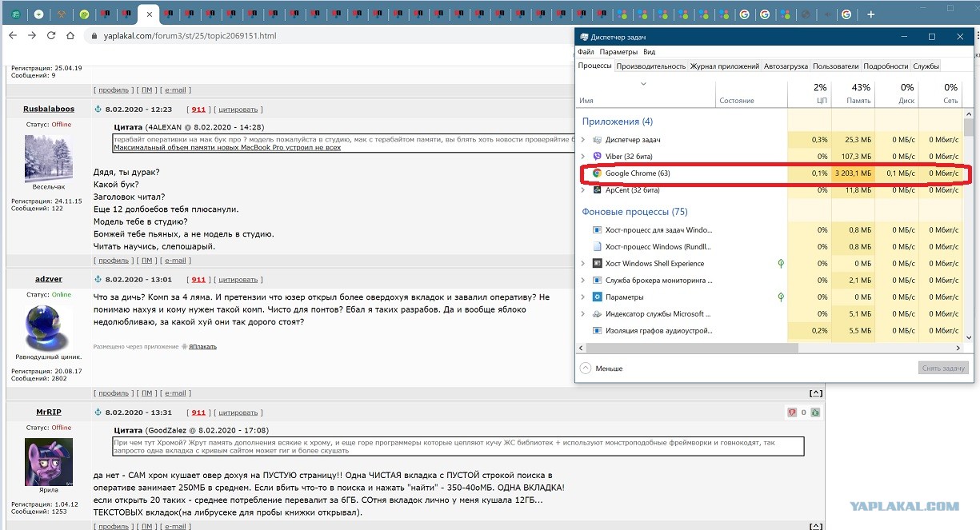Open the browser home page icon
The height and width of the screenshot is (530, 980).
[70, 36]
